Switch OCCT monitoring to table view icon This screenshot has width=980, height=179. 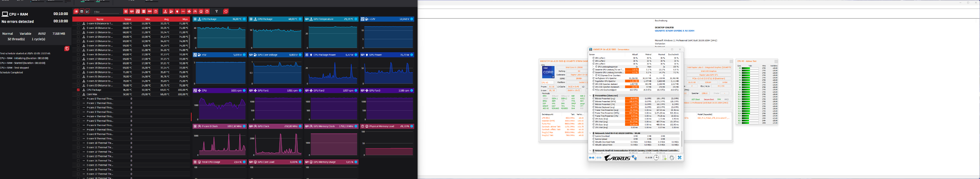[81, 11]
